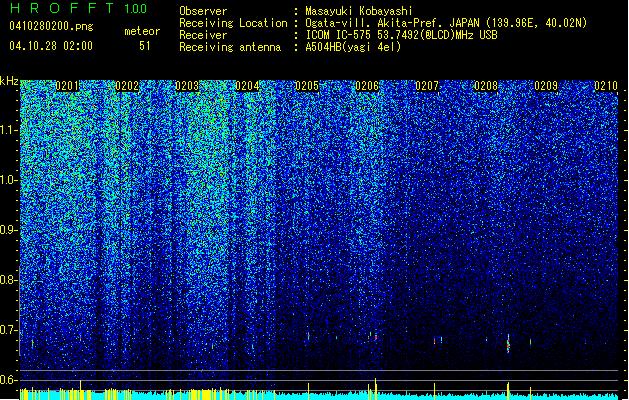Click the 0.9 frequency axis label
This screenshot has width=629, height=400.
point(9,230)
